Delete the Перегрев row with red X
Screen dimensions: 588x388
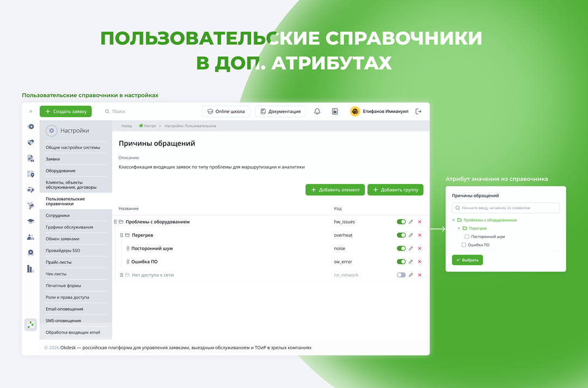point(420,235)
